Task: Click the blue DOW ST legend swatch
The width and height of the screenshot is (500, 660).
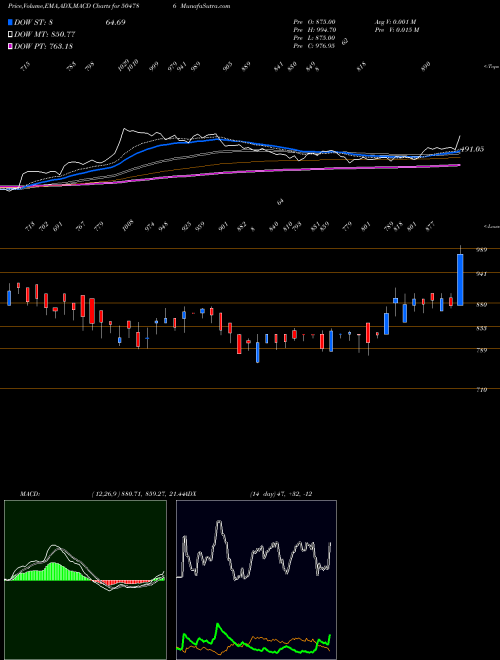Action: pyautogui.click(x=11, y=23)
